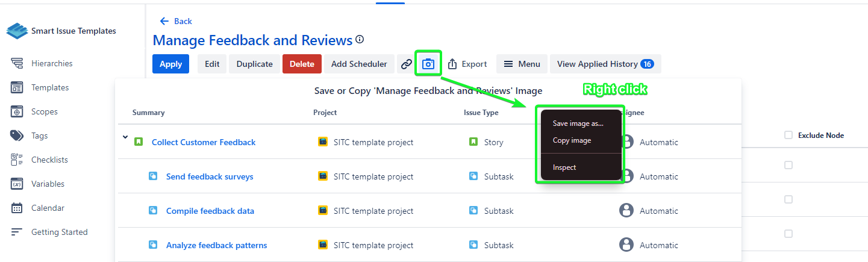Go Back using the arrow link
The width and height of the screenshot is (868, 262).
point(176,21)
